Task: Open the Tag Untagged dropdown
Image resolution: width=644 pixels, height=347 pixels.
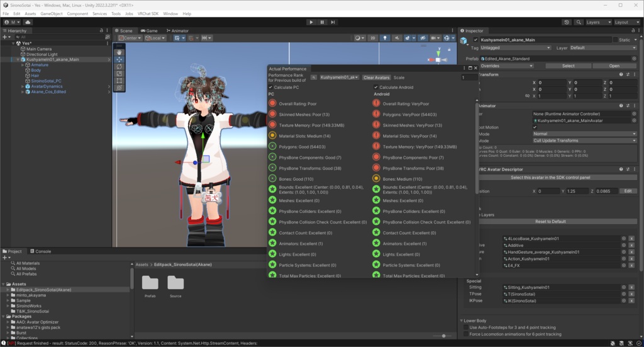Action: (x=516, y=48)
